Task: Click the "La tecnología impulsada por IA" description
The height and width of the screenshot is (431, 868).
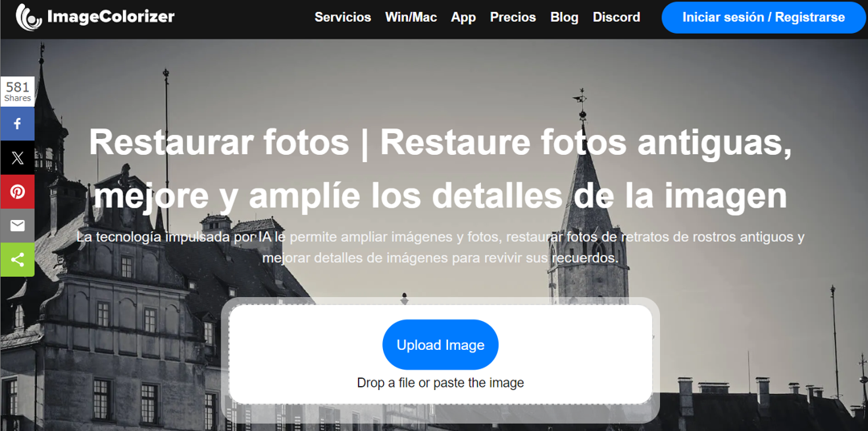Action: tap(440, 247)
